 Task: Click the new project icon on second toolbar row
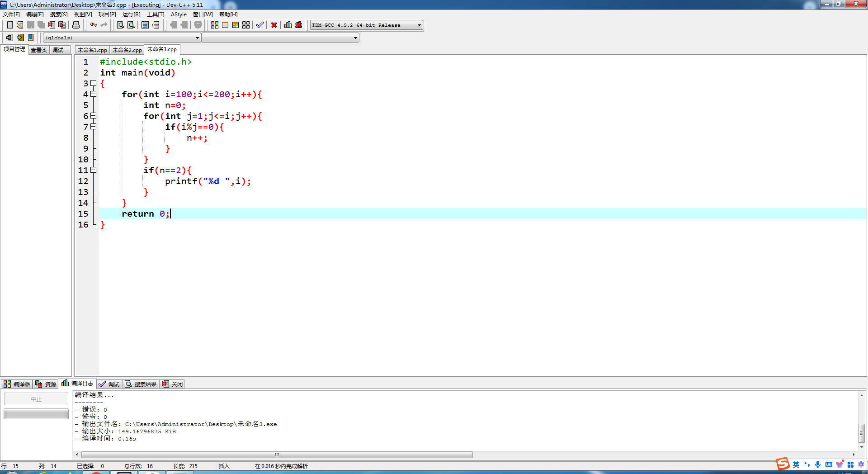pyautogui.click(x=9, y=38)
